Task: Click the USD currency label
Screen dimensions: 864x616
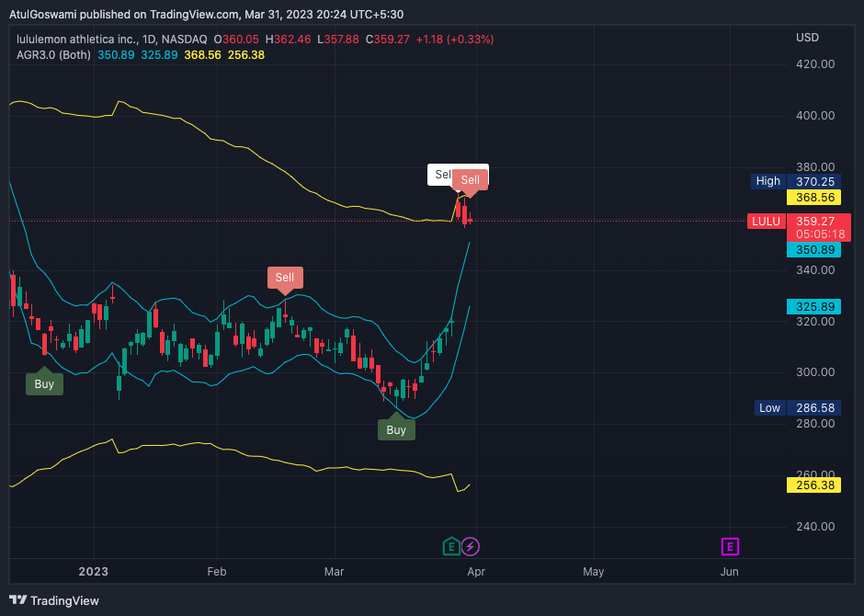Action: point(807,38)
